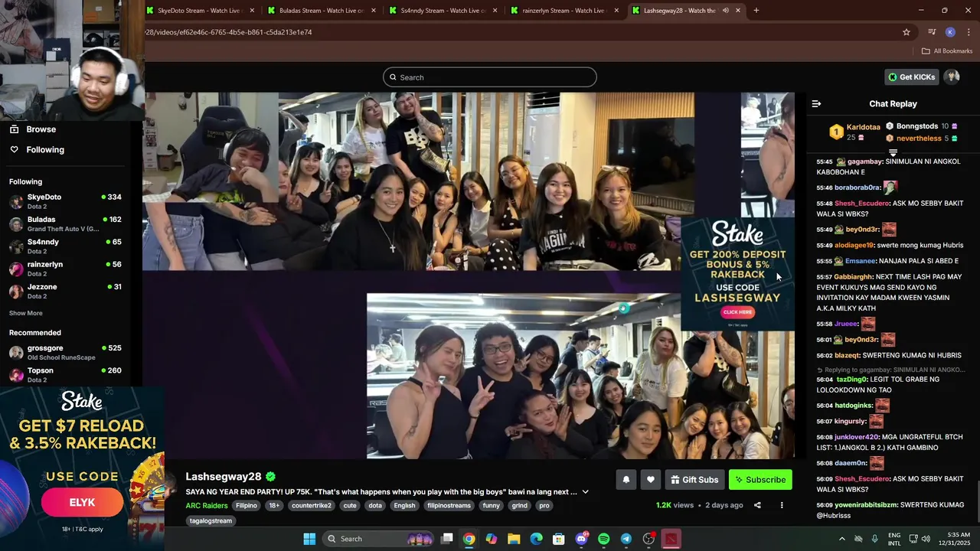This screenshot has height=551, width=980.
Task: Close the SkyeDoto Stream tab
Action: pos(253,11)
